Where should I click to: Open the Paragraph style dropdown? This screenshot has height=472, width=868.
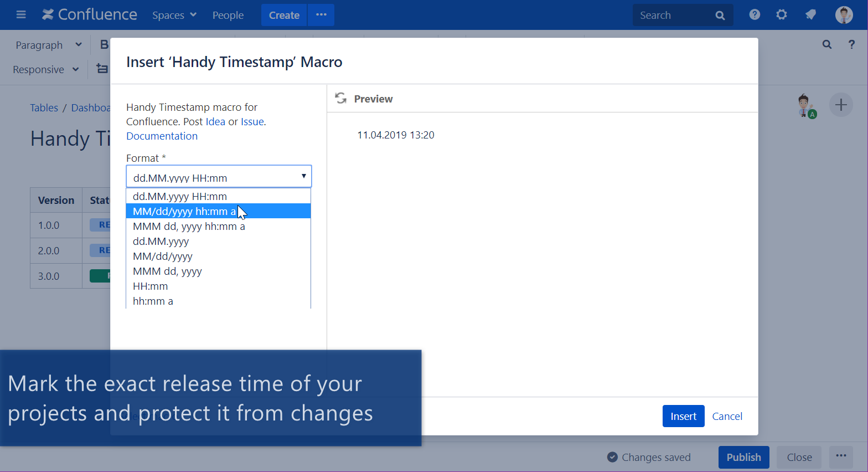pos(48,45)
